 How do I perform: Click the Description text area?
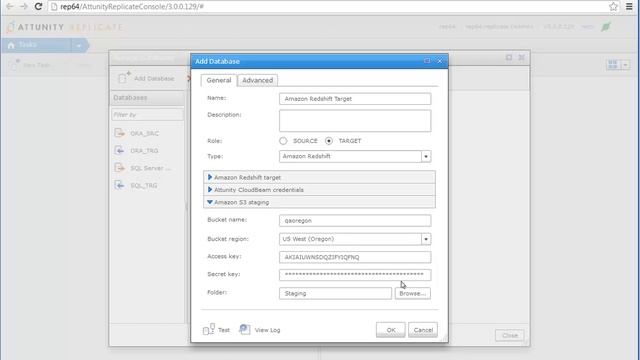[355, 120]
